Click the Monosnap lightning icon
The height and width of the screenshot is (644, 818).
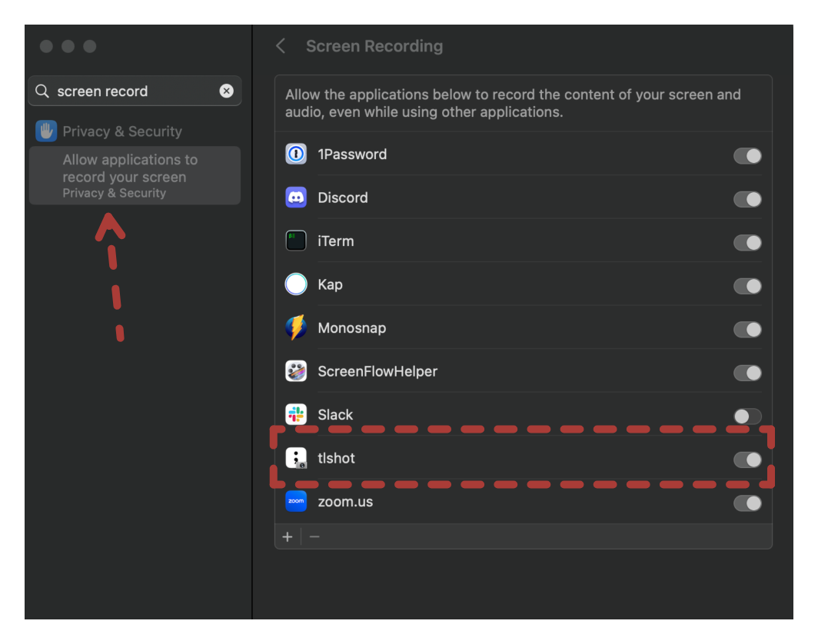pyautogui.click(x=296, y=327)
